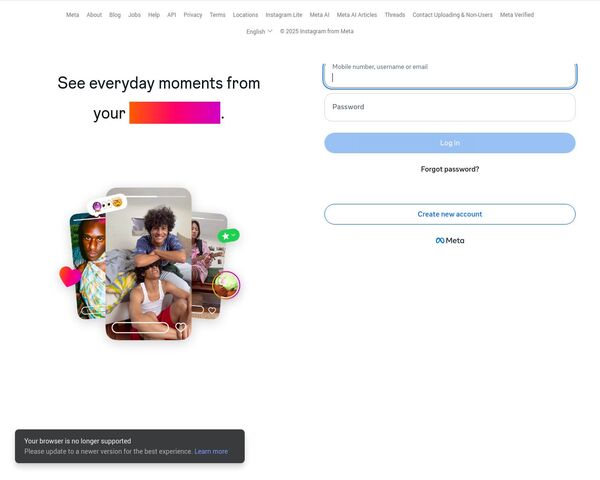Open the English language dropdown
The image size is (600, 480).
259,31
